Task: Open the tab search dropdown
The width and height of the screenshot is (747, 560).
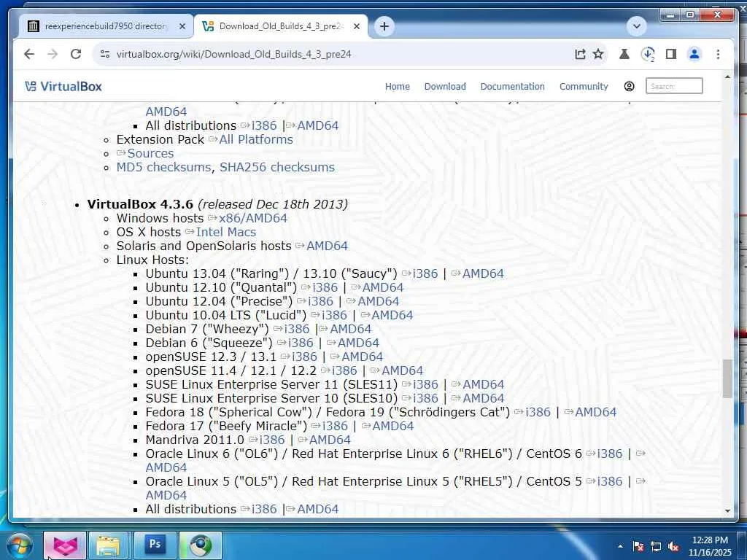Action: point(636,26)
